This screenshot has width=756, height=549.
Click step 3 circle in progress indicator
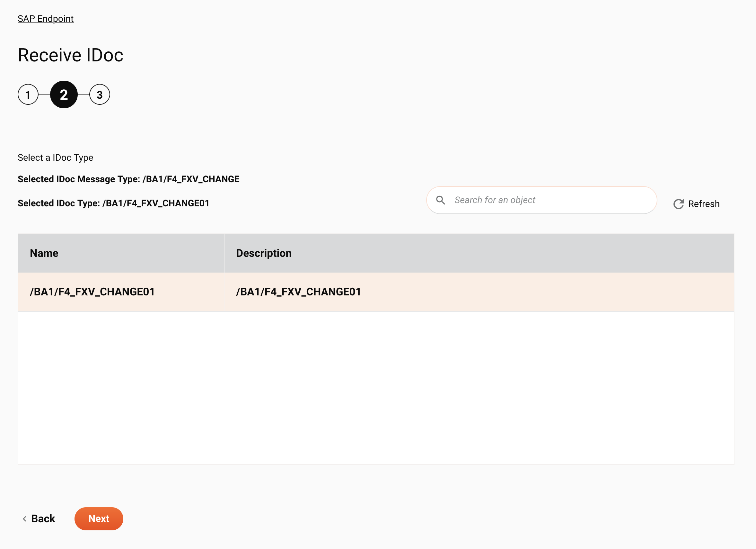[99, 94]
